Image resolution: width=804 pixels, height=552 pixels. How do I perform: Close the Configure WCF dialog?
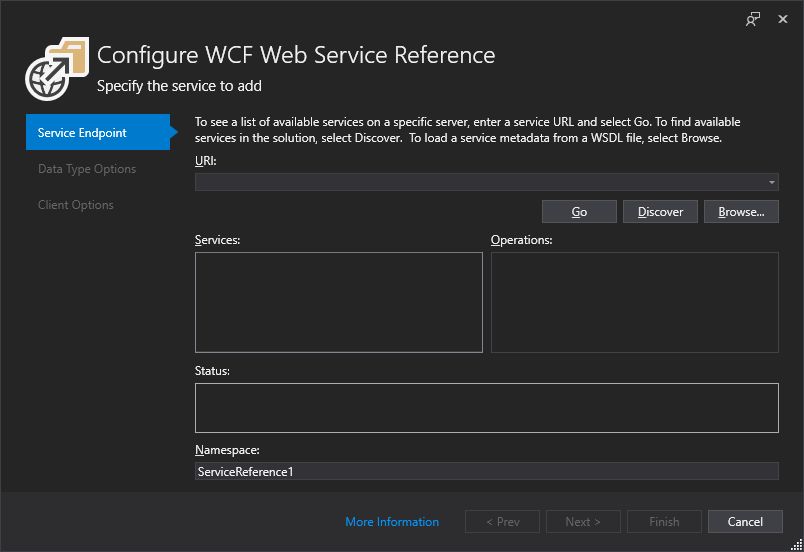[782, 19]
